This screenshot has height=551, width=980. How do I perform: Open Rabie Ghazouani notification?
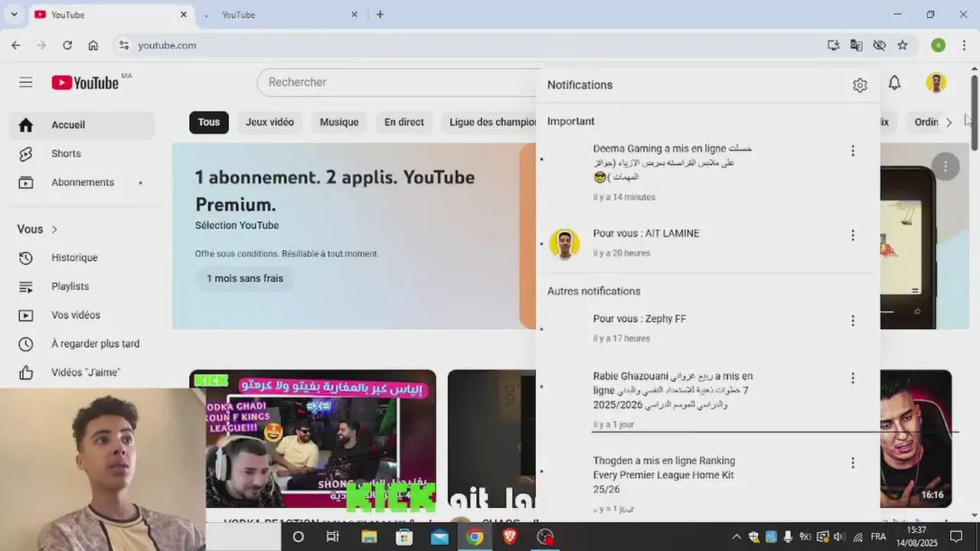click(707, 400)
